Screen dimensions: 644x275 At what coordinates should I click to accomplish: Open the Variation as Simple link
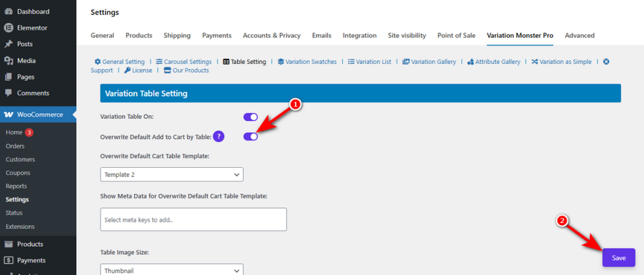pos(566,62)
